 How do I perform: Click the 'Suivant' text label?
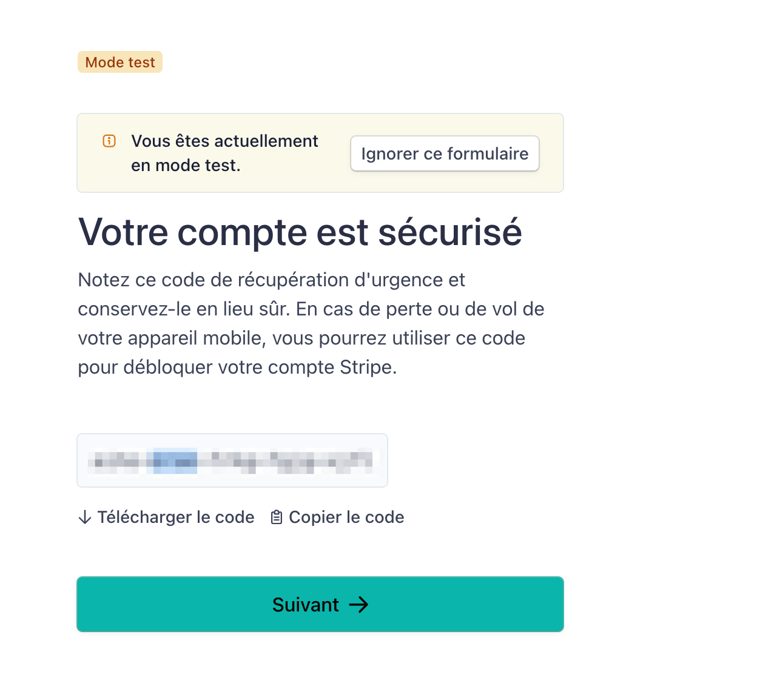coord(306,605)
